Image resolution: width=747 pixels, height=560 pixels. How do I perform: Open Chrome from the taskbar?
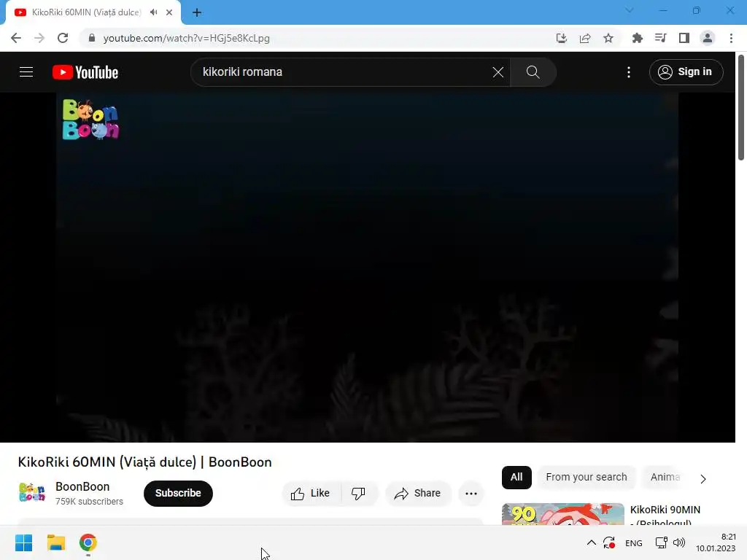[88, 542]
